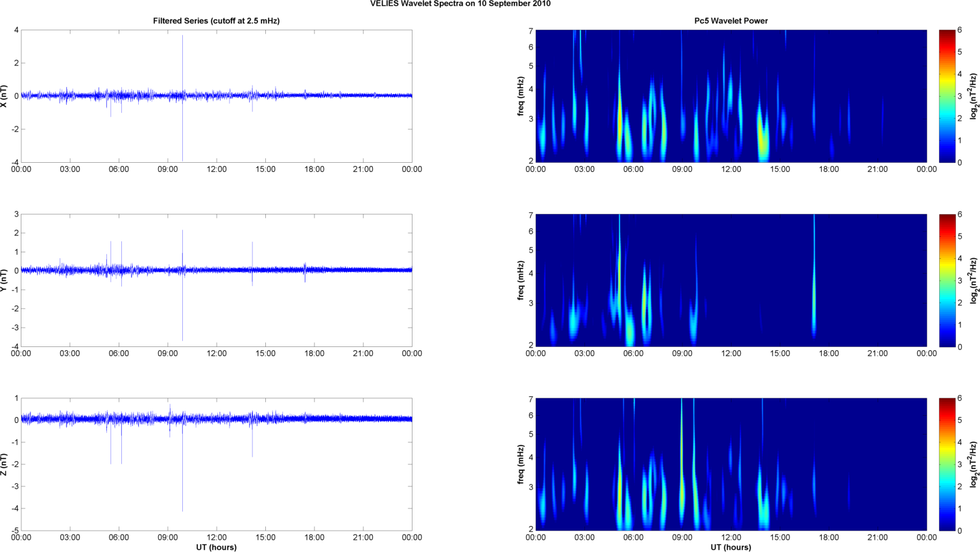The width and height of the screenshot is (980, 552).
Task: Click the '12:00' tick under the X series plot
Action: 217,169
